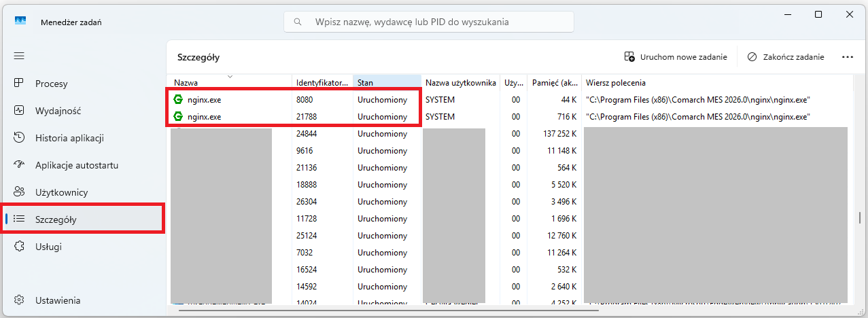Click PID cell 24844
The image size is (868, 318).
[307, 134]
